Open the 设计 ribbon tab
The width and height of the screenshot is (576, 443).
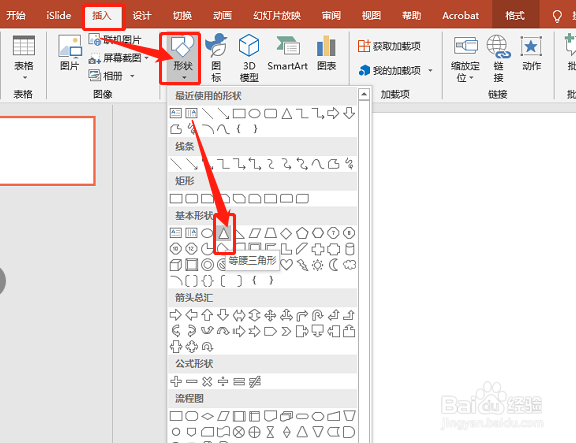coord(142,15)
